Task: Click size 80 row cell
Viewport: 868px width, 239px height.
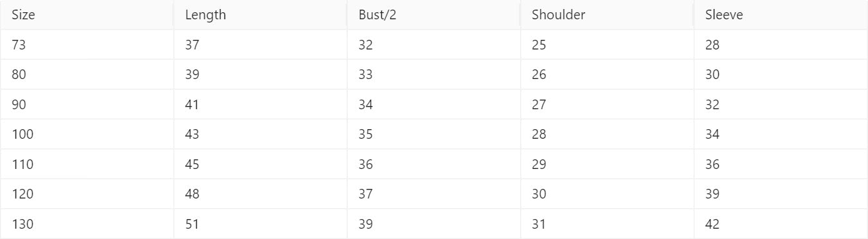Action: [87, 75]
